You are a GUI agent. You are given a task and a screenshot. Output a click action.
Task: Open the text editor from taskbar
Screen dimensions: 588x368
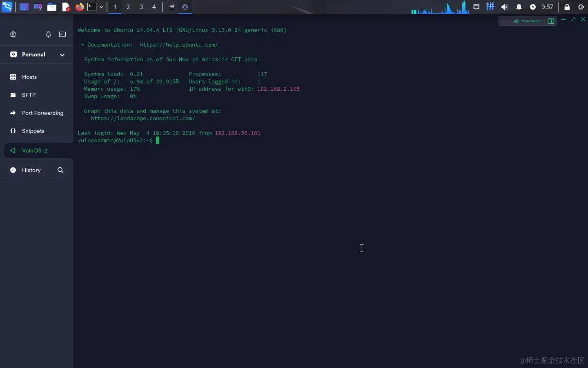pyautogui.click(x=66, y=7)
